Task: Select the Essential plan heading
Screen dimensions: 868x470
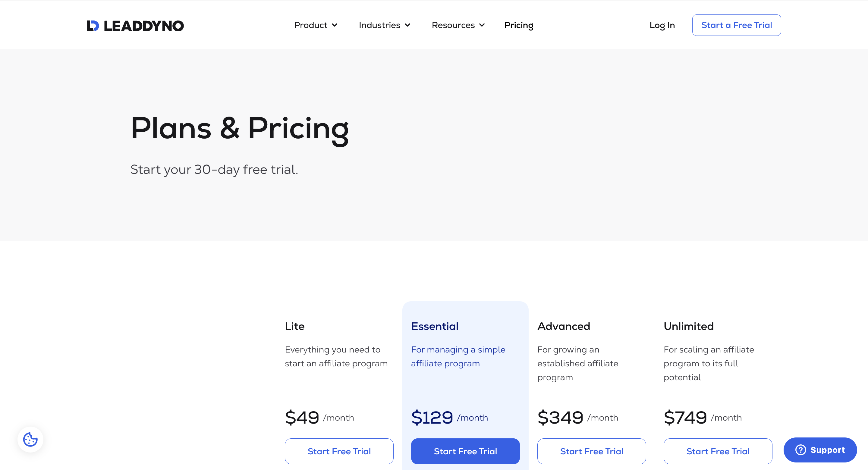Action: coord(435,326)
